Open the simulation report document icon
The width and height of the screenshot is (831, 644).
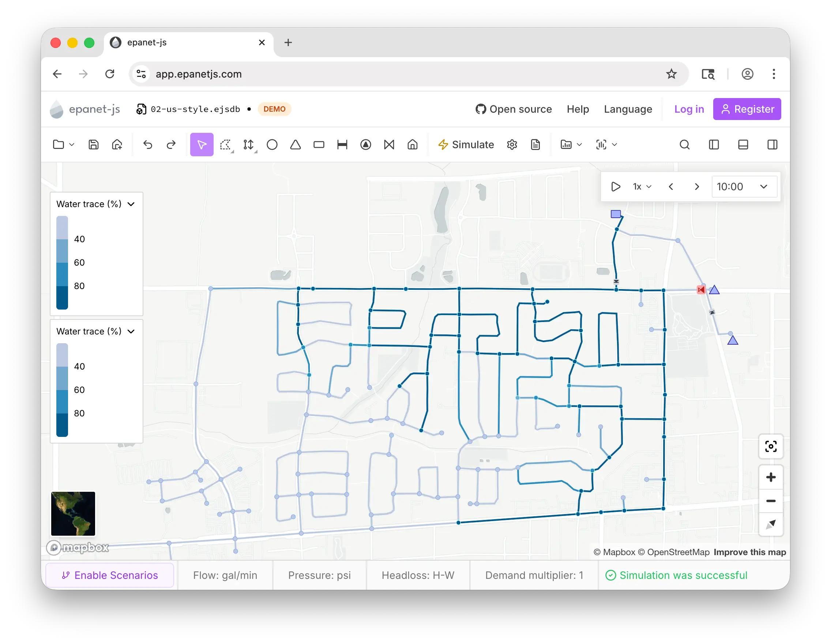pyautogui.click(x=536, y=145)
